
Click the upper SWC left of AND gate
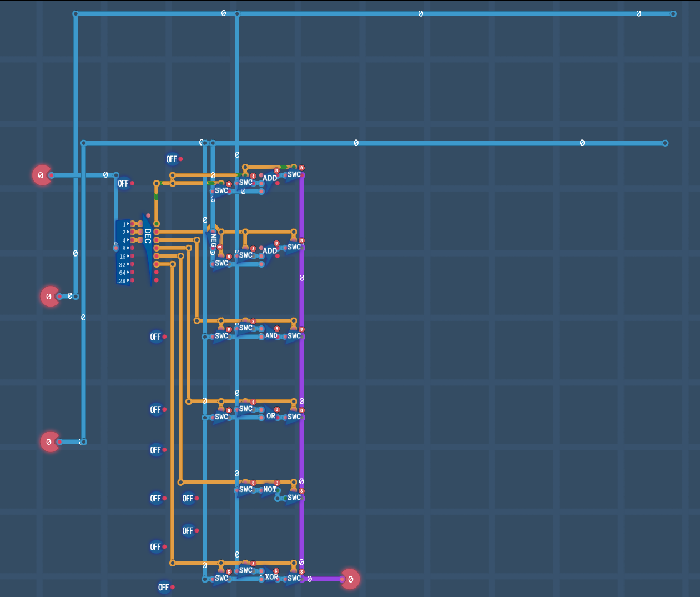[246, 328]
